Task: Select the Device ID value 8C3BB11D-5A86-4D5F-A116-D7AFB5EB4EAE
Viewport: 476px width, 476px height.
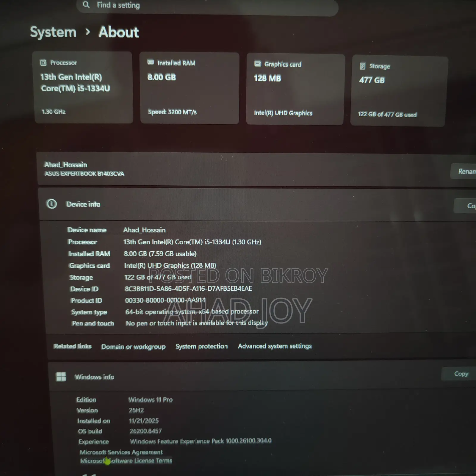Action: (x=188, y=288)
